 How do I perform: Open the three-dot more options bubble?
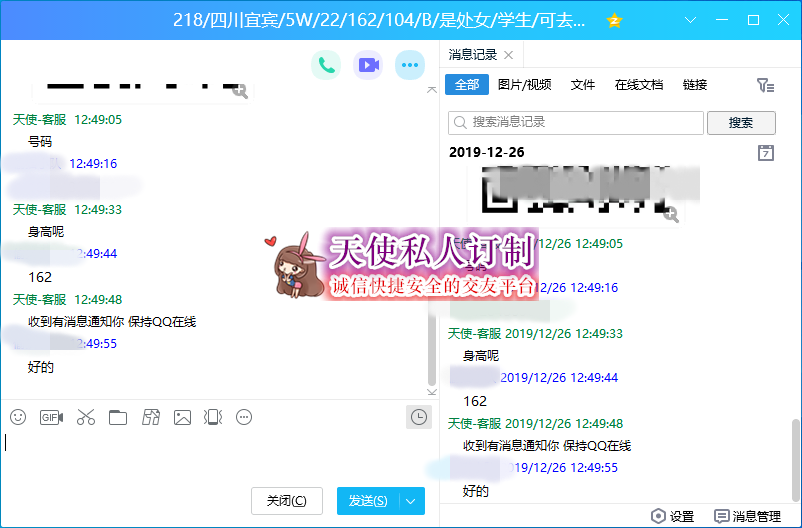click(409, 65)
